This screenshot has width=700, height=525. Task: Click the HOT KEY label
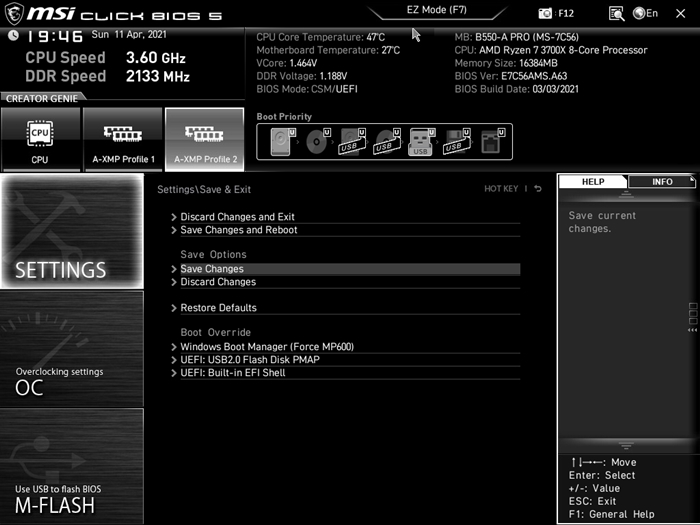pos(501,189)
